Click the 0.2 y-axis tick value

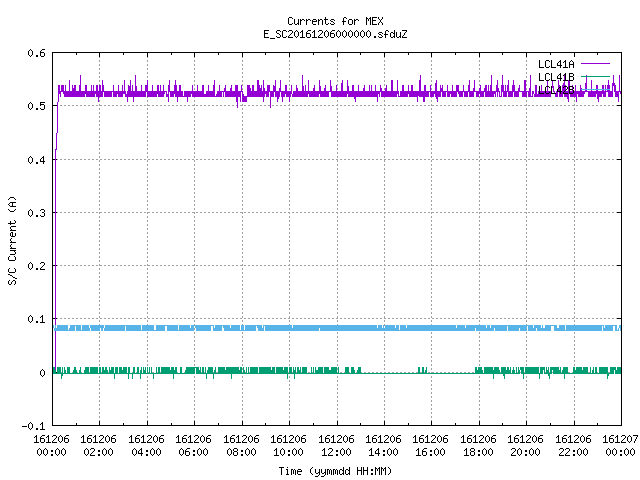coord(36,266)
